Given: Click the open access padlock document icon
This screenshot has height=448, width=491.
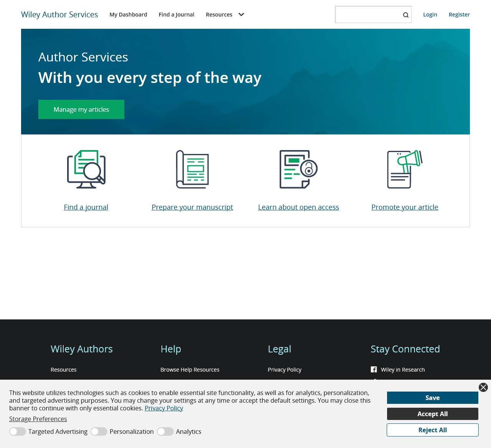Looking at the screenshot, I should [298, 169].
